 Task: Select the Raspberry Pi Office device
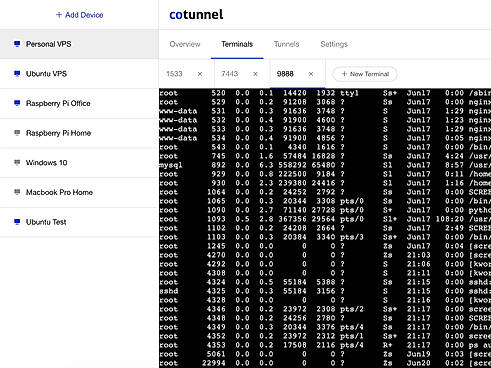pos(79,103)
